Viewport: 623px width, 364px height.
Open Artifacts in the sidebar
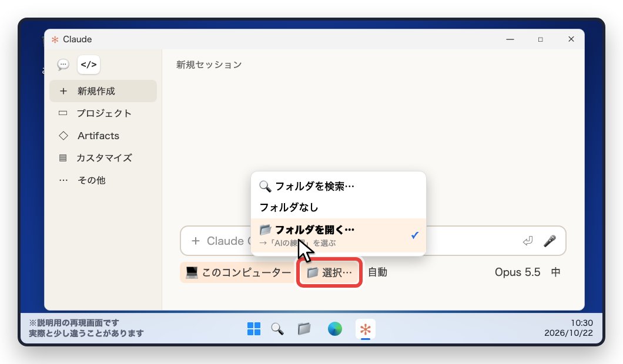point(103,136)
